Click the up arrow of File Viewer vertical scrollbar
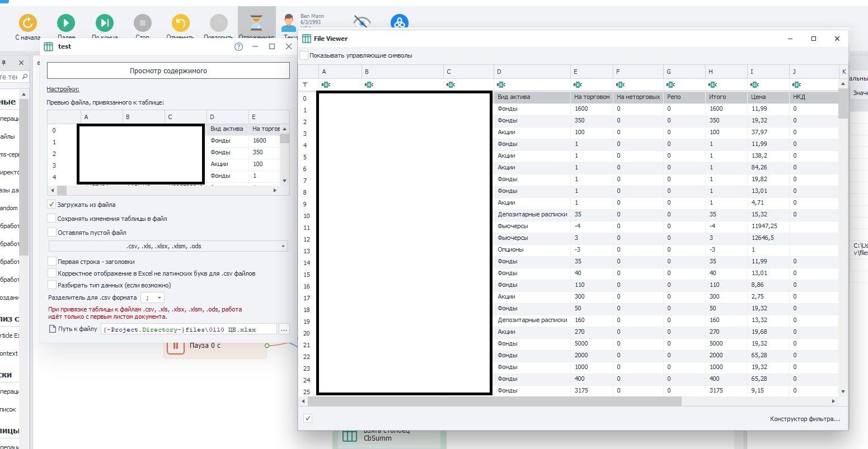 843,84
